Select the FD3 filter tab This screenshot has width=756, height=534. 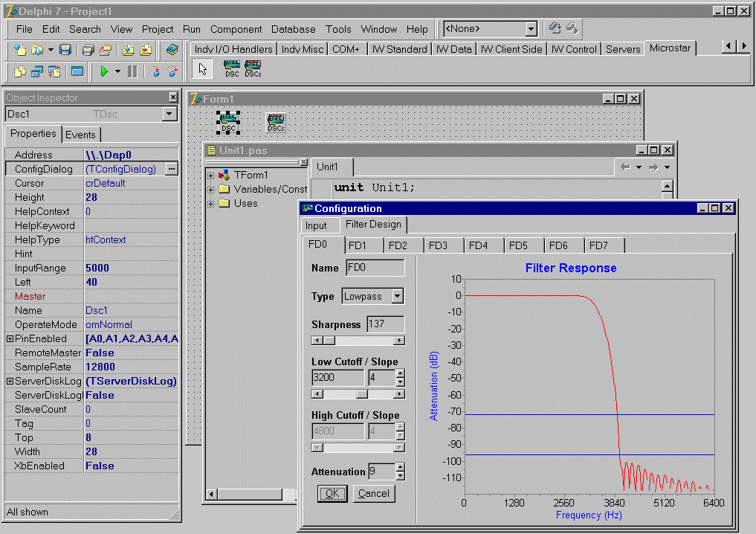440,245
